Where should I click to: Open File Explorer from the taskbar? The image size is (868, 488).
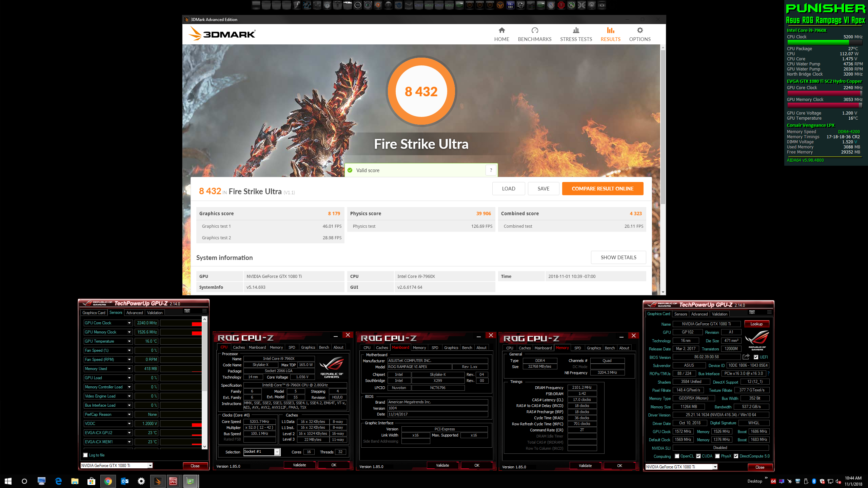point(75,481)
